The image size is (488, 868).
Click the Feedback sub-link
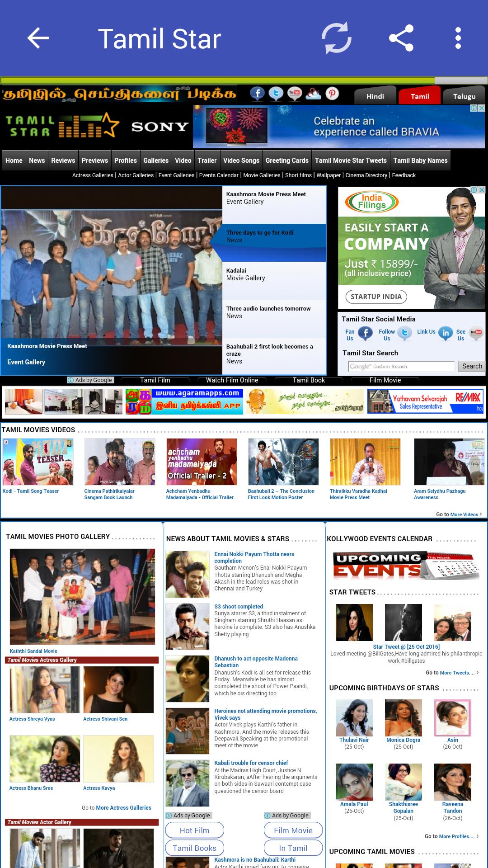click(404, 175)
